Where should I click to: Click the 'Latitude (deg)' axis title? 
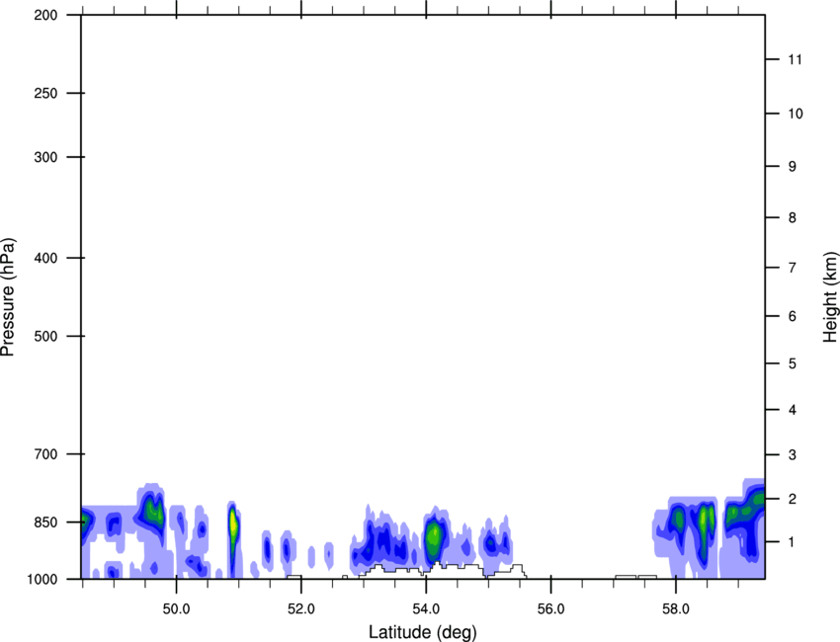(x=422, y=632)
